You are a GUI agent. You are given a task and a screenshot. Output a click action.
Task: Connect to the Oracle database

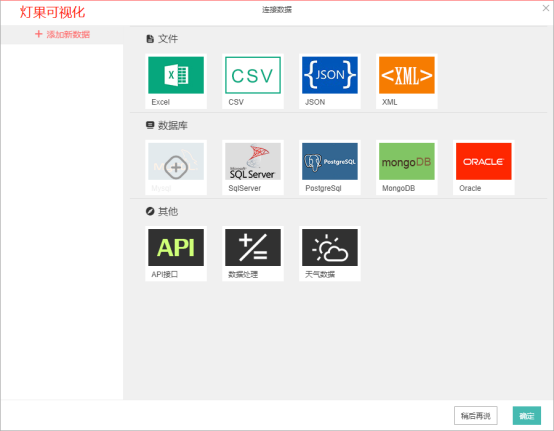point(484,167)
